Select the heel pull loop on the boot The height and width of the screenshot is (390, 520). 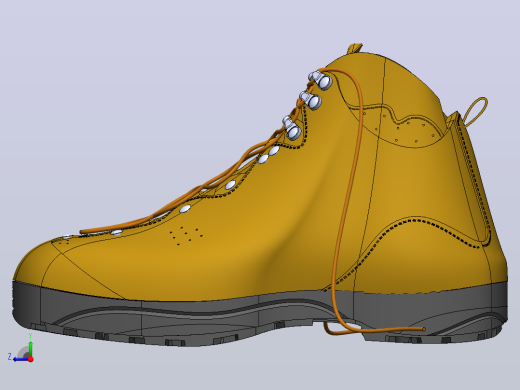[x=475, y=111]
